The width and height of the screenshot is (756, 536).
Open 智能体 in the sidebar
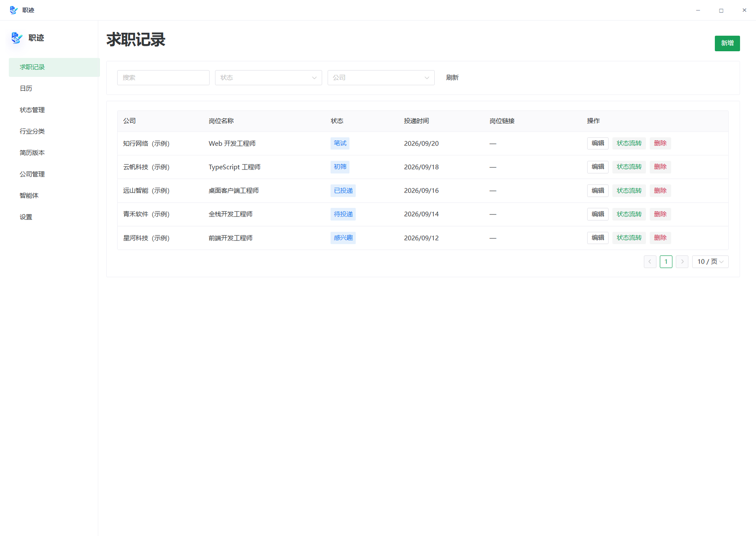point(54,196)
